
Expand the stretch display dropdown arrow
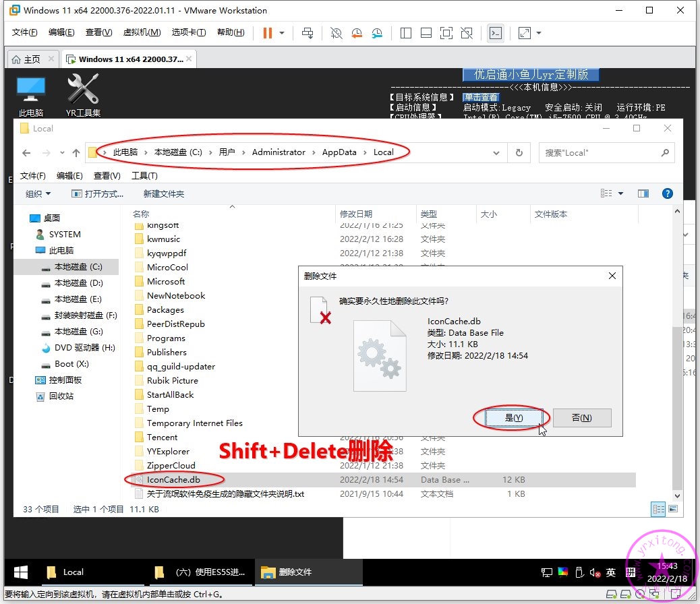(x=539, y=33)
